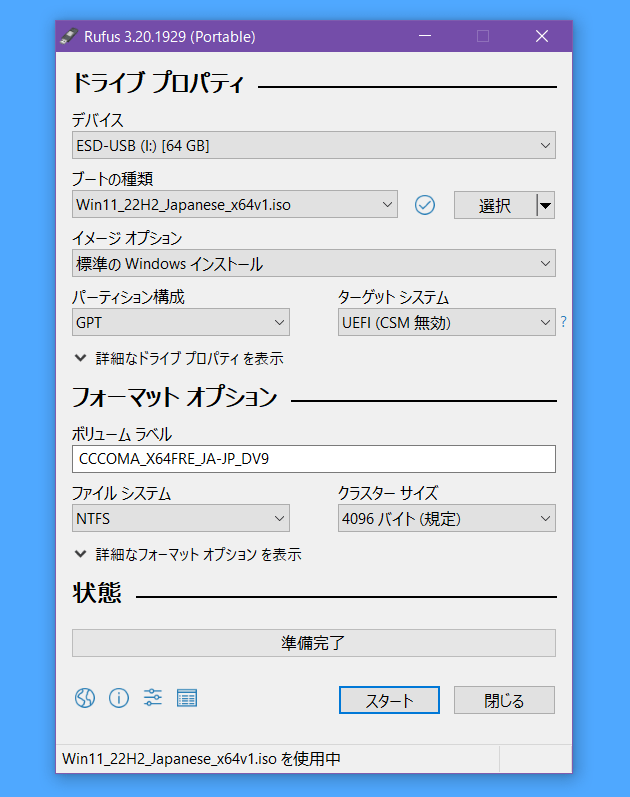Open the language selection globe icon
Screen dimensions: 630x797
pos(85,698)
